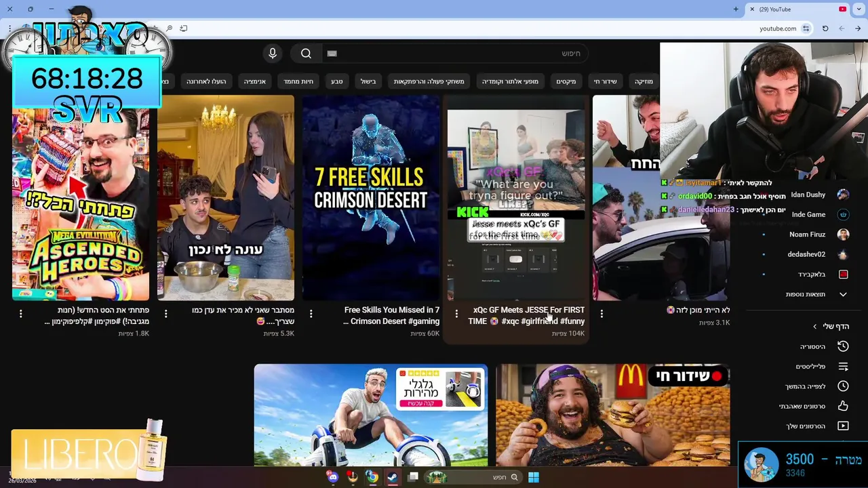Click the xQc GF Meets JESSE title link
Screen dimensions: 868x488
pyautogui.click(x=526, y=316)
